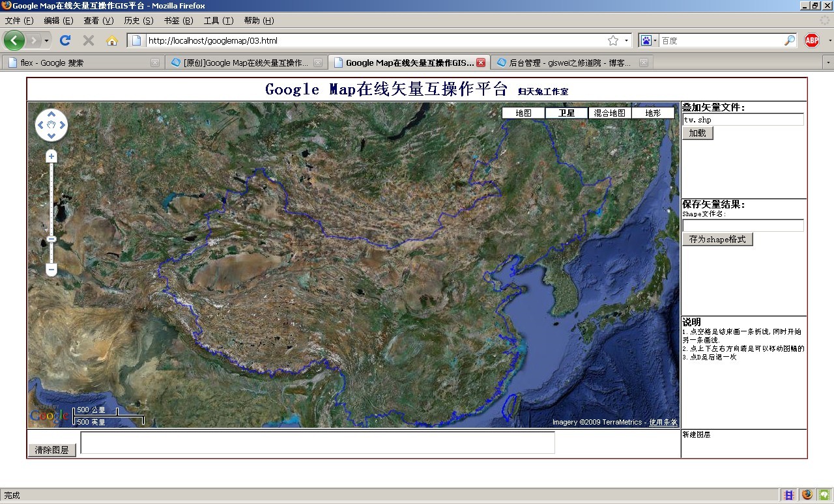Reload the page with the refresh icon
Screen dimensions: 834x504
(65, 40)
